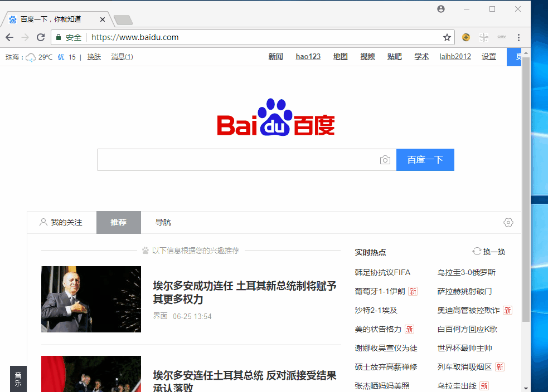
Task: Click the scrollbar up arrow
Action: (526, 53)
